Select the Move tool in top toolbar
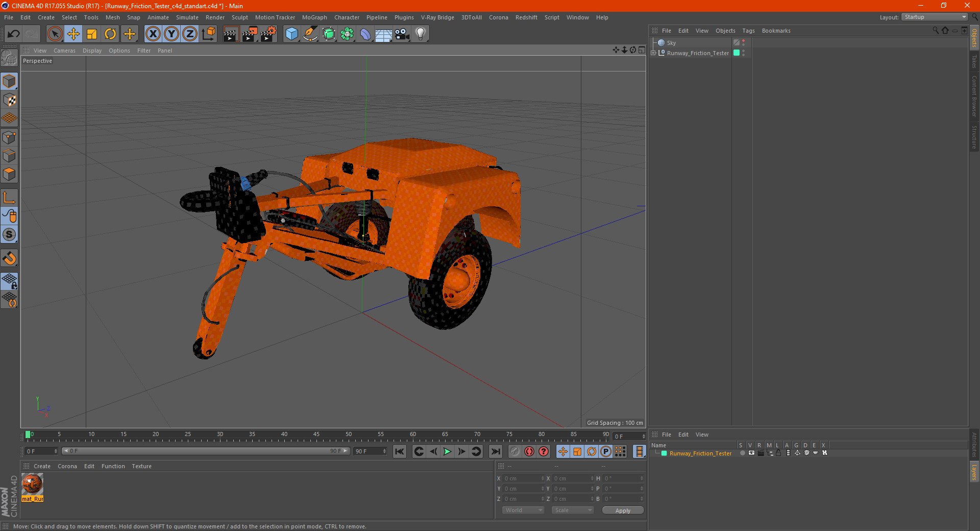The width and height of the screenshot is (980, 531). 73,34
